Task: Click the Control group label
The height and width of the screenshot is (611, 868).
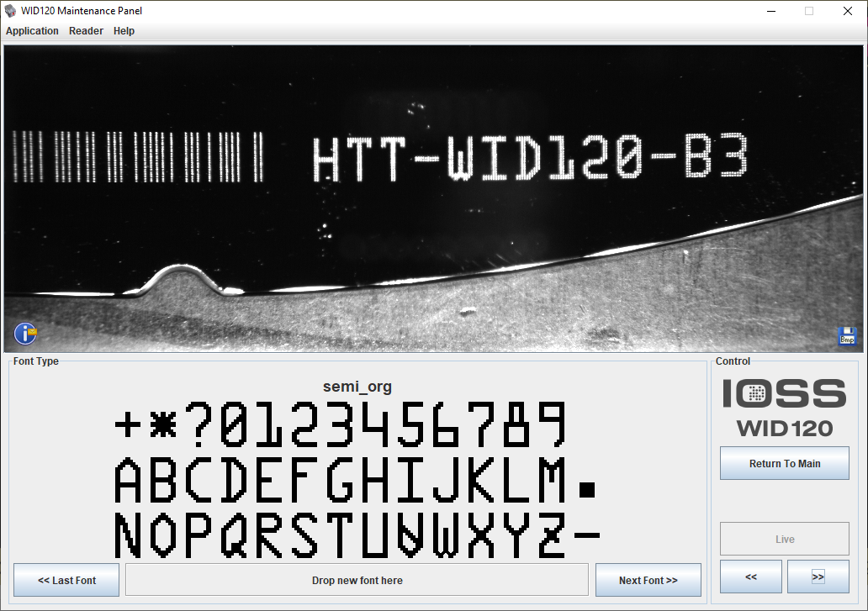Action: coord(733,361)
